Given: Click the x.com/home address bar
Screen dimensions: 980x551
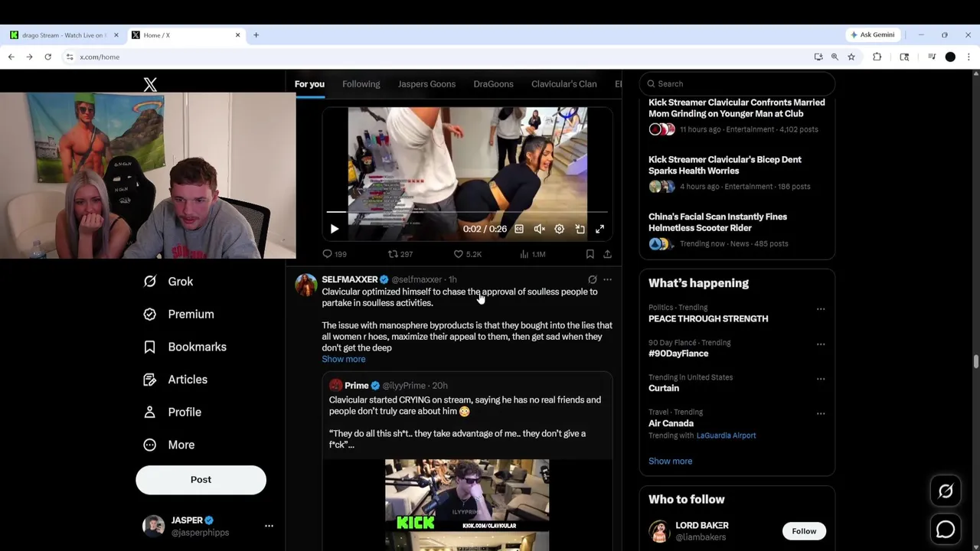Looking at the screenshot, I should pyautogui.click(x=436, y=57).
